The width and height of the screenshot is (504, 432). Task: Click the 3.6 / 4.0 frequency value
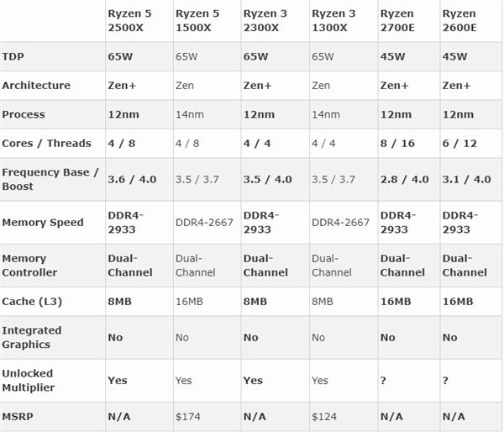(x=132, y=179)
